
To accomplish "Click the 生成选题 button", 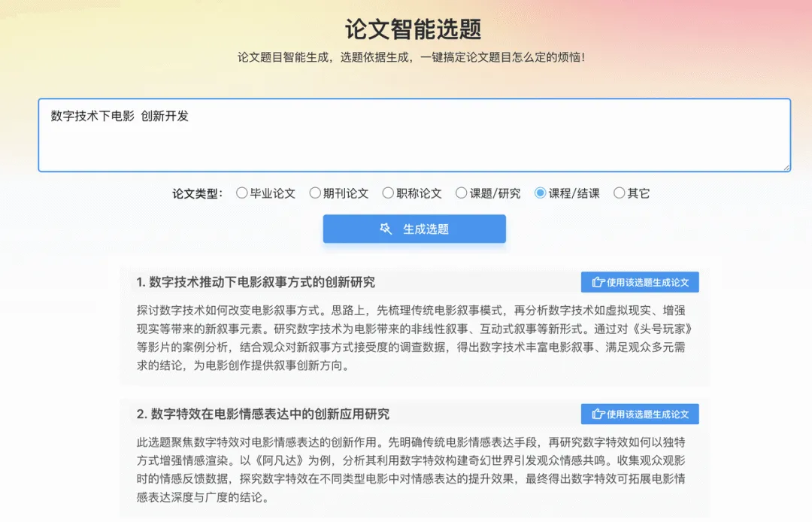I will pos(414,229).
